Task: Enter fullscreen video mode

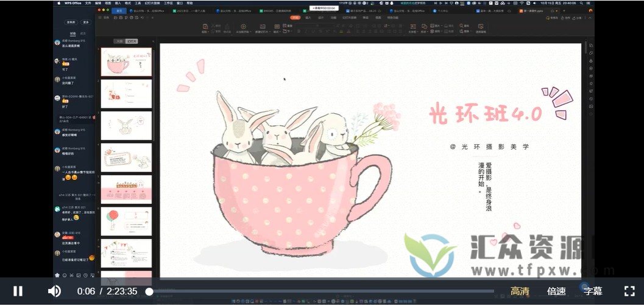Action: point(629,291)
